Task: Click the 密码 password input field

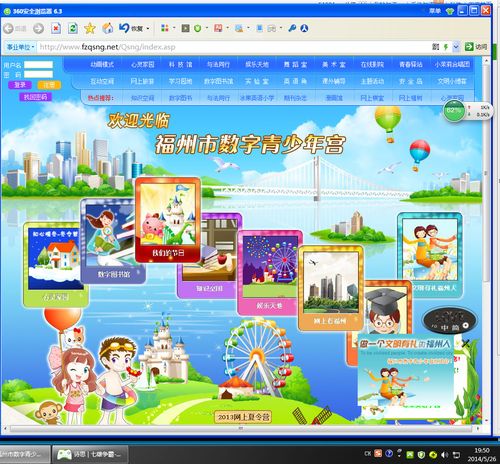Action: (x=38, y=74)
